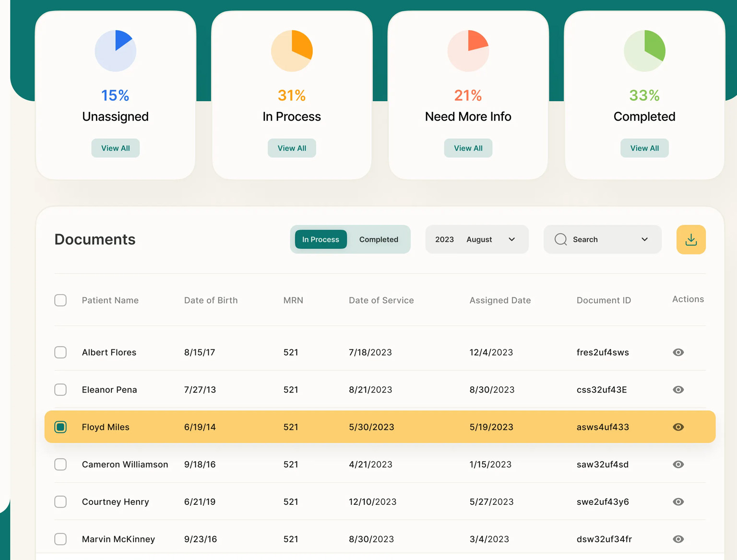
Task: Check the Cameron Williamson row checkbox
Action: click(60, 465)
